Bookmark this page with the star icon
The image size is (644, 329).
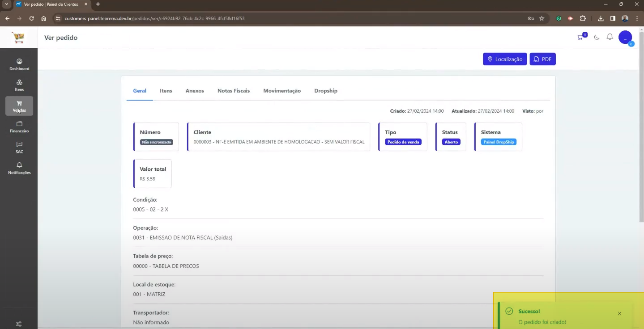[542, 18]
